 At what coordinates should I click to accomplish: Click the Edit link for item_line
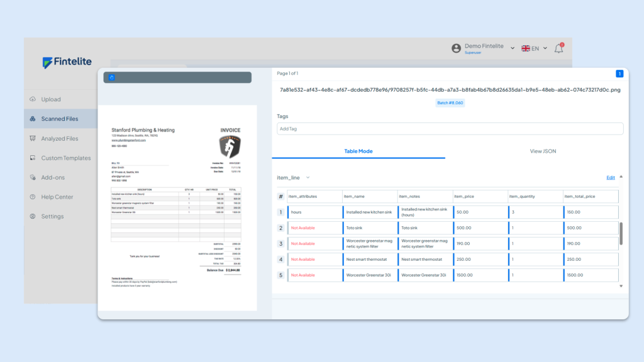610,178
